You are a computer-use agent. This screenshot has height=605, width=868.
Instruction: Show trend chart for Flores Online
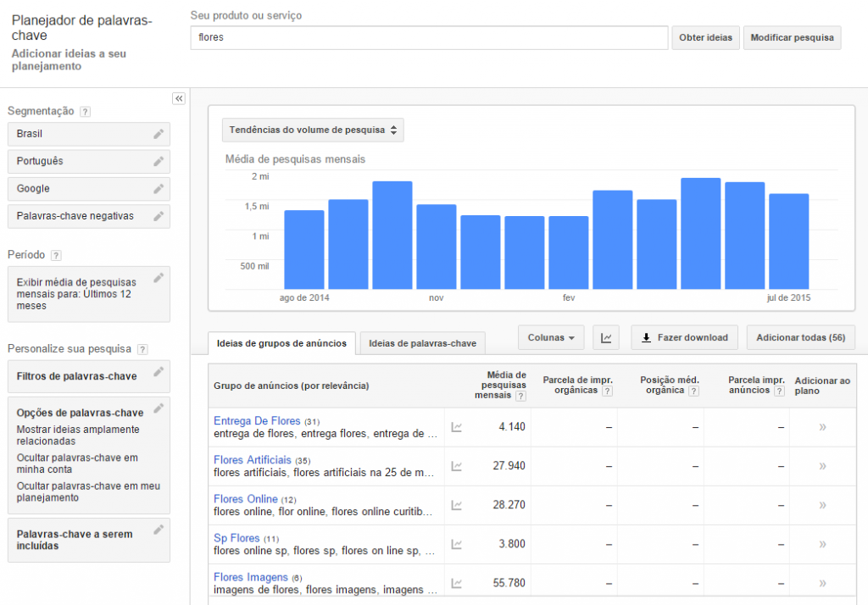click(457, 505)
